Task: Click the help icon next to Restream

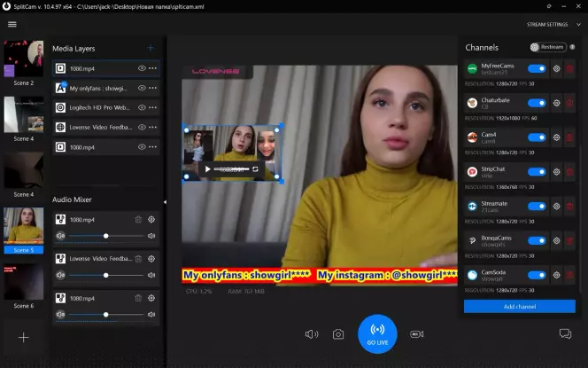Action: [572, 47]
